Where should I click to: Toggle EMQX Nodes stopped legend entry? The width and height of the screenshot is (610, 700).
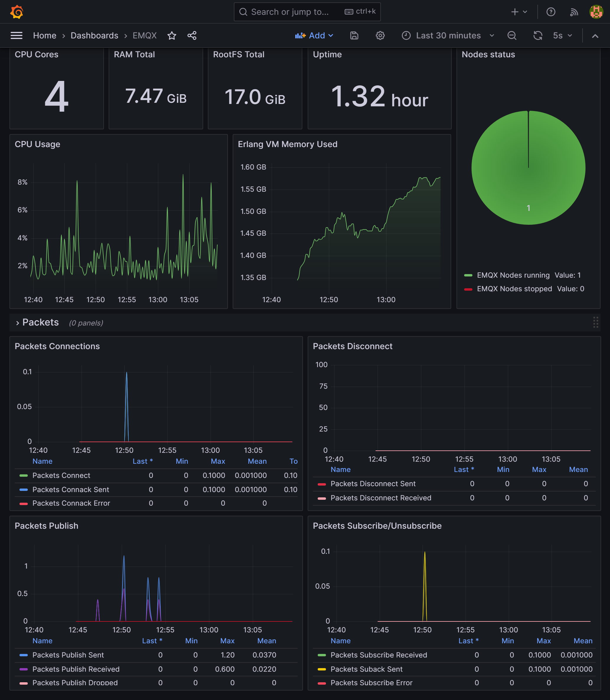tap(514, 289)
